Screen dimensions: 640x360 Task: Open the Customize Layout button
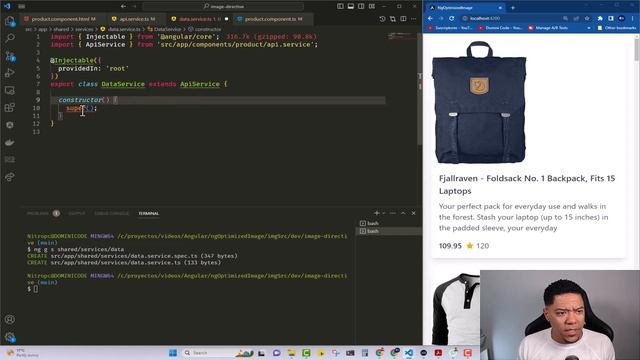point(372,6)
